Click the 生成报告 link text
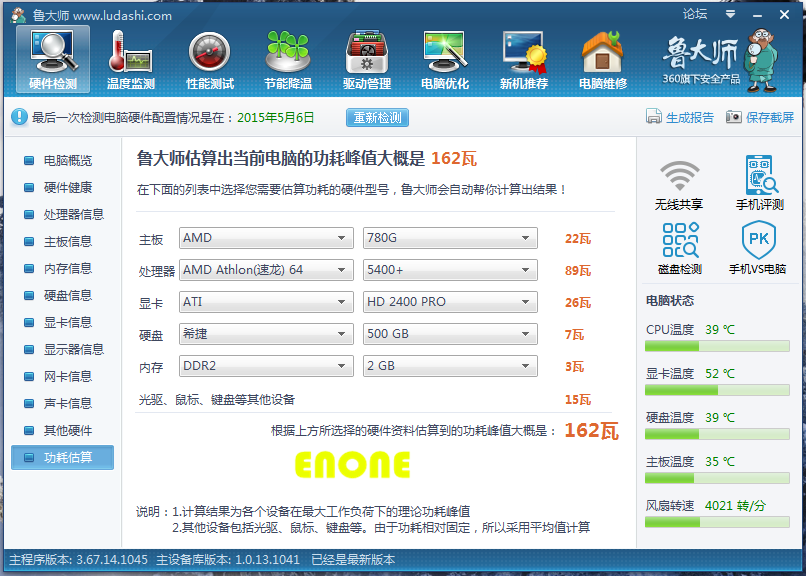 pos(690,118)
